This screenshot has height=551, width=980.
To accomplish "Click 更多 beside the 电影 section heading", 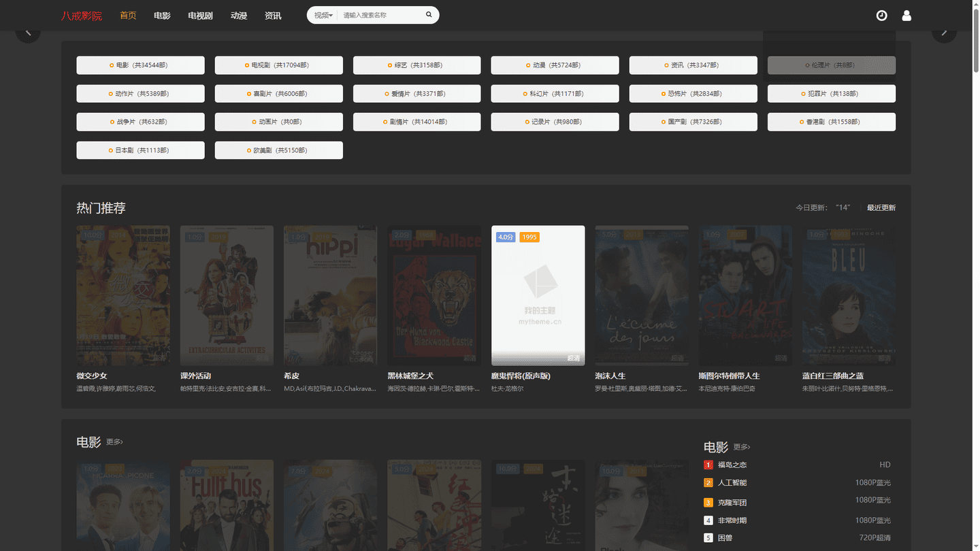I will 114,442.
